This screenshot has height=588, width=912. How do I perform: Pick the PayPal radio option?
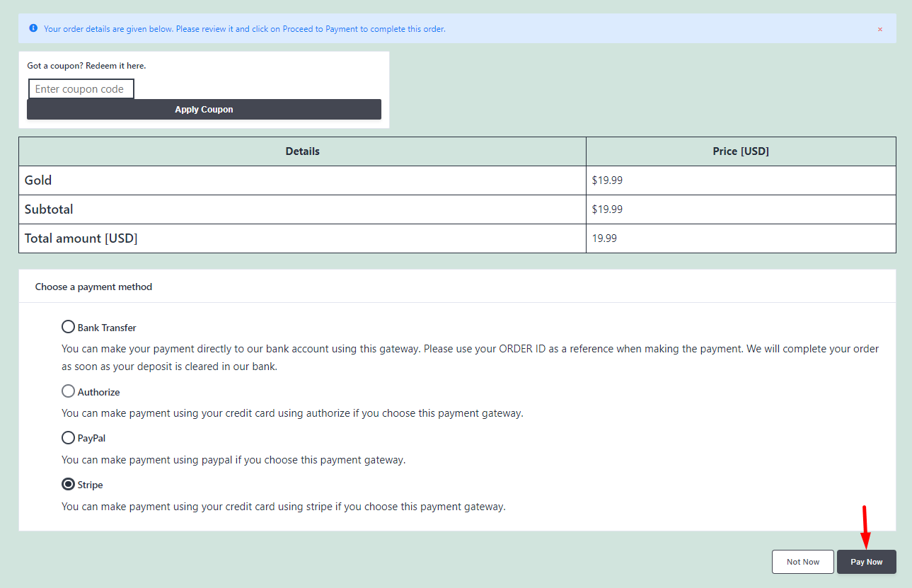pyautogui.click(x=68, y=438)
